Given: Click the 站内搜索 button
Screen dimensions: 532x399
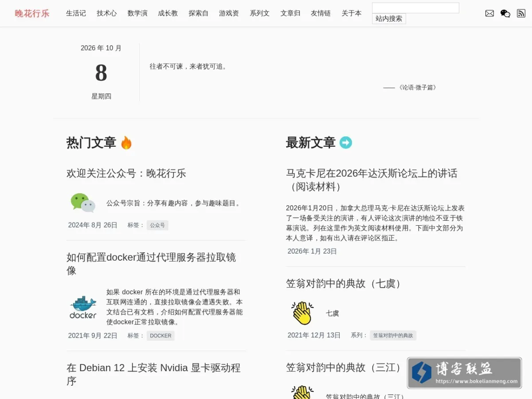Looking at the screenshot, I should (x=389, y=19).
